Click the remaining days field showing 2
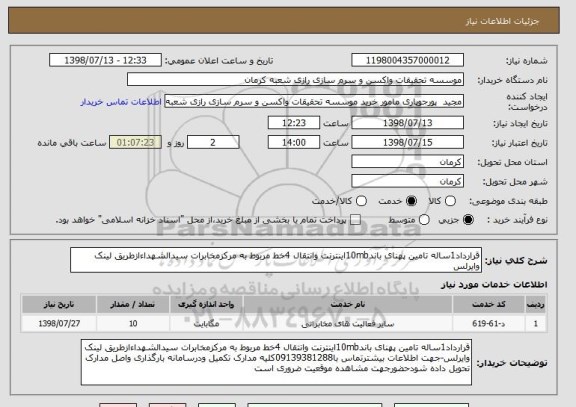Image resolution: width=576 pixels, height=407 pixels. pos(213,142)
